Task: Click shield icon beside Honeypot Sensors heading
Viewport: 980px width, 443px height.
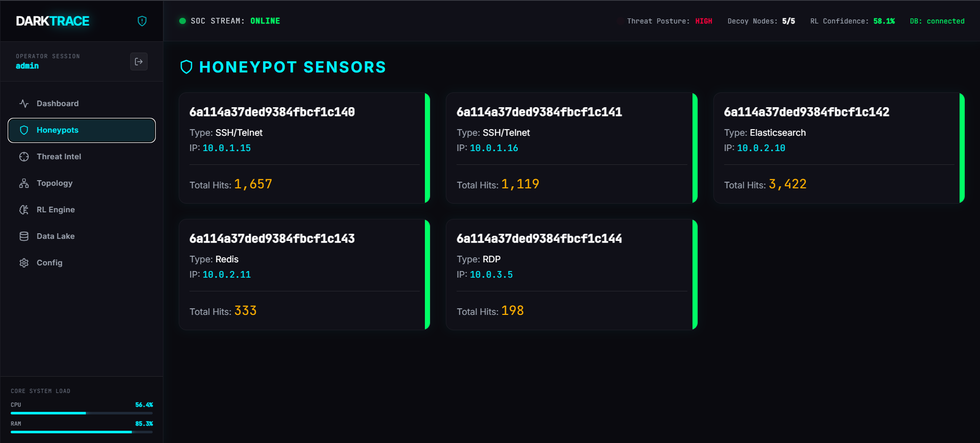Action: coord(186,67)
